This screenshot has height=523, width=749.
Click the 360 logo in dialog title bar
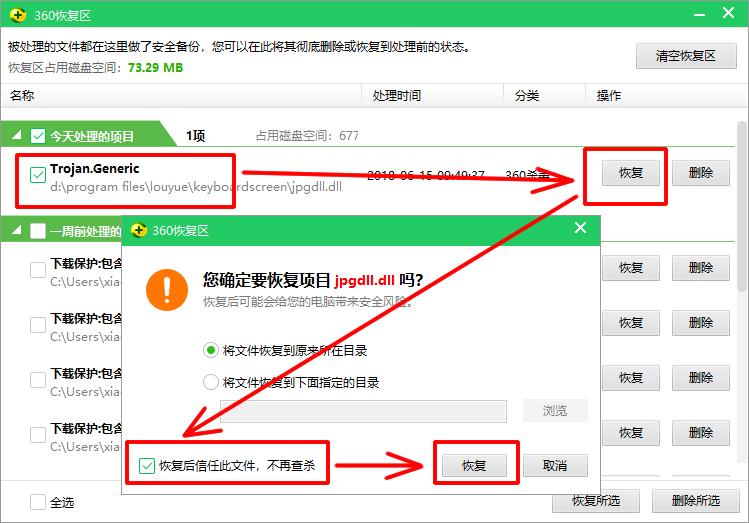point(139,230)
